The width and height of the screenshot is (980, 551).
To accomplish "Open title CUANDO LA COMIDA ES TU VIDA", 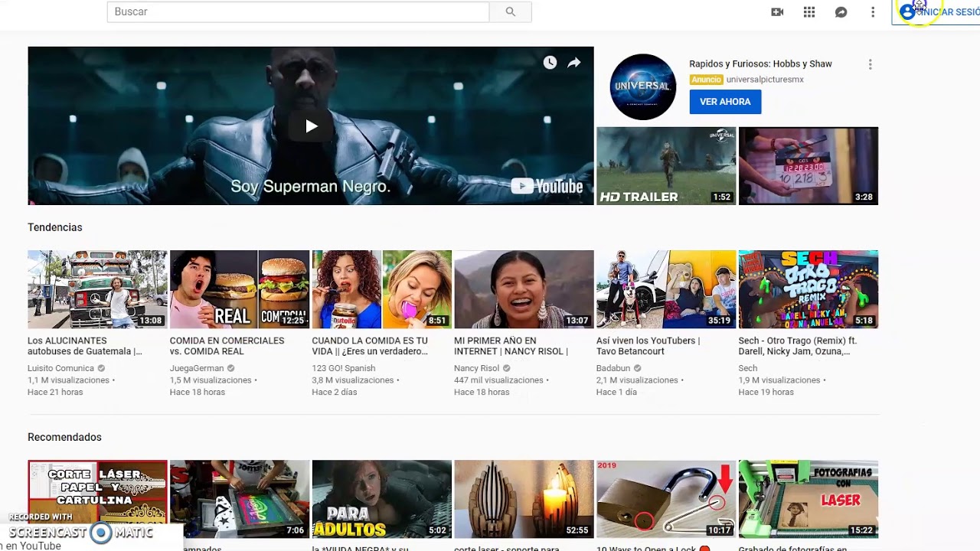I will coord(370,346).
